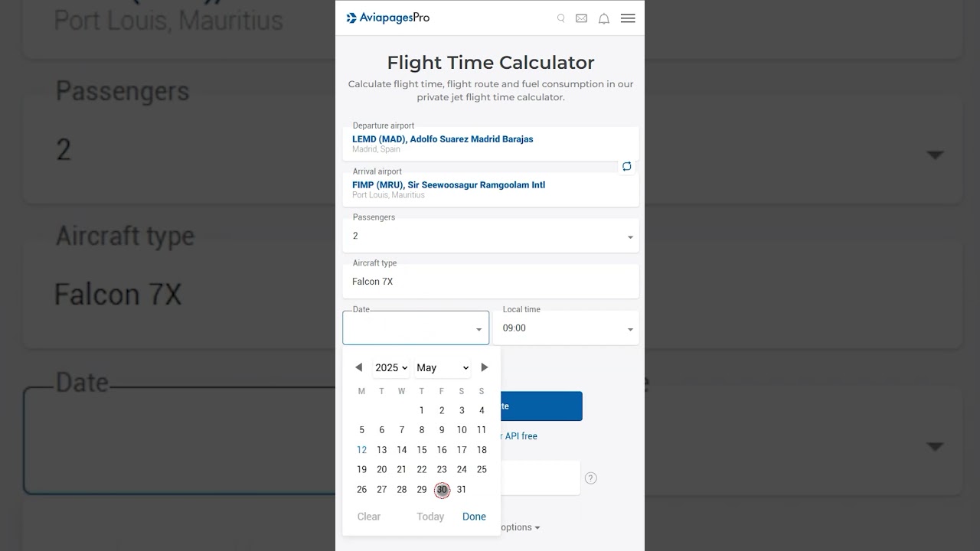
Task: Click Today in the date picker
Action: pos(430,517)
